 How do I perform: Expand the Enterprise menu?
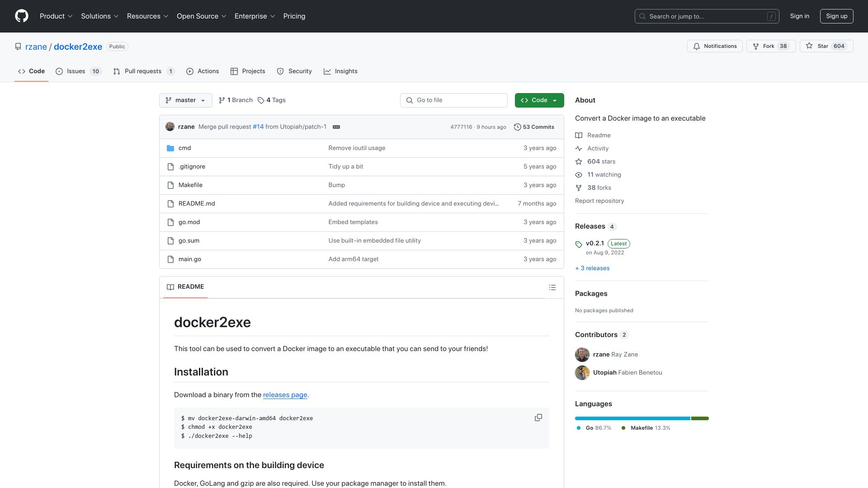pos(255,16)
